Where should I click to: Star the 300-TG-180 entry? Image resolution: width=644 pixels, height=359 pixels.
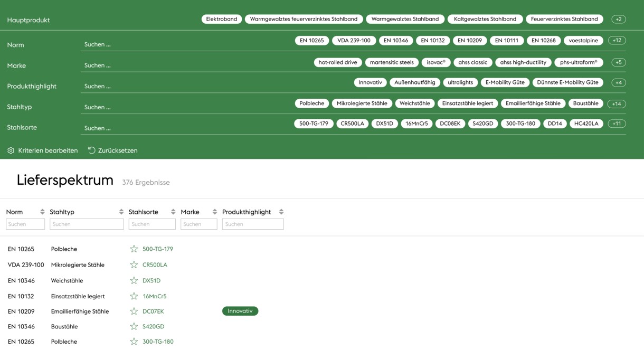(x=134, y=342)
